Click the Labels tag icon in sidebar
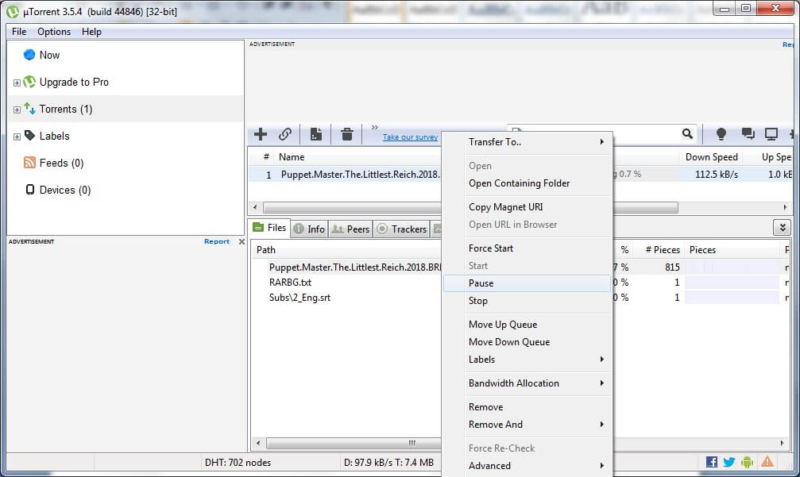The height and width of the screenshot is (477, 800). point(30,135)
